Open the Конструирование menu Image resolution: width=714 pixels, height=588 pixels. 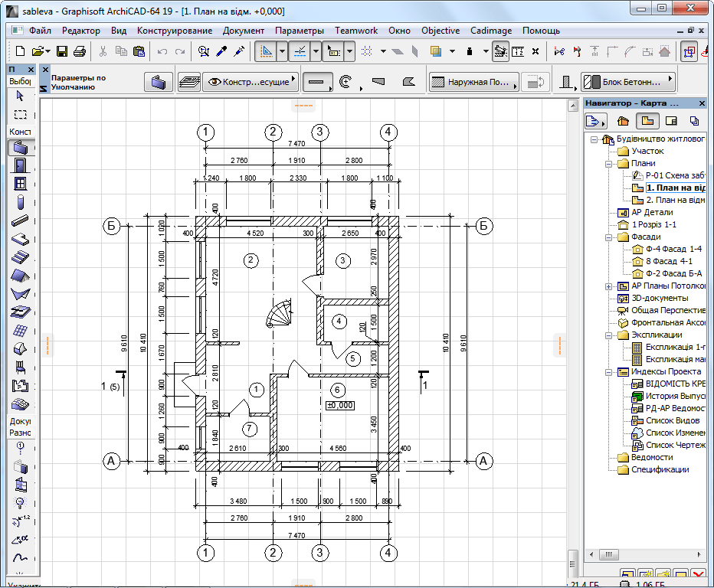point(175,31)
